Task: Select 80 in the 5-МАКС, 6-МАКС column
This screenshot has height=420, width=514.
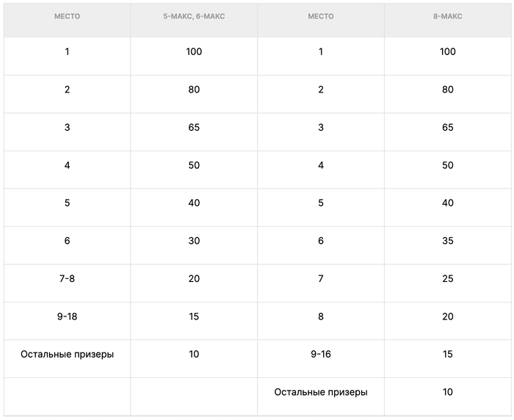Action: pyautogui.click(x=194, y=90)
